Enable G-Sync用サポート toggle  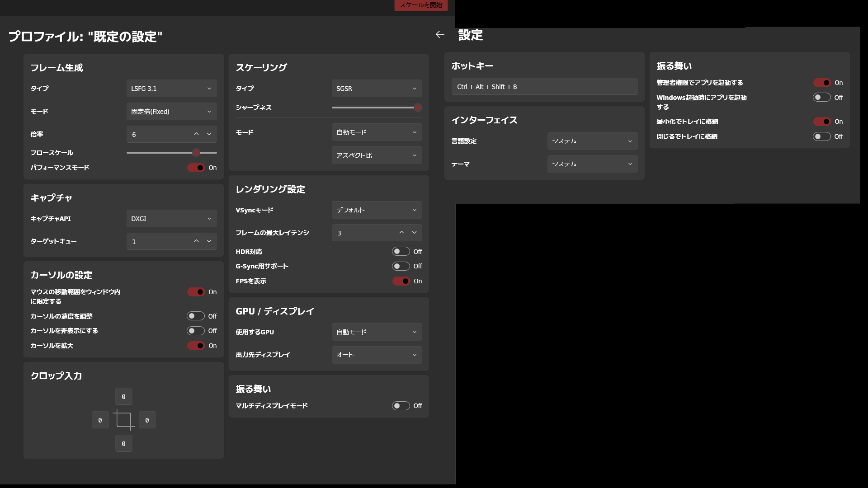pos(401,266)
